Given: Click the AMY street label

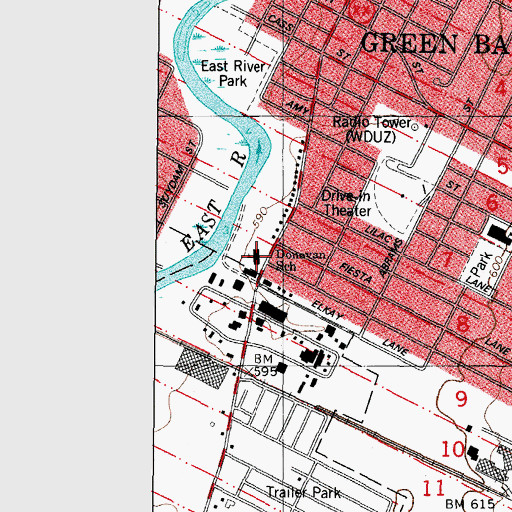Looking at the screenshot, I should [x=298, y=108].
